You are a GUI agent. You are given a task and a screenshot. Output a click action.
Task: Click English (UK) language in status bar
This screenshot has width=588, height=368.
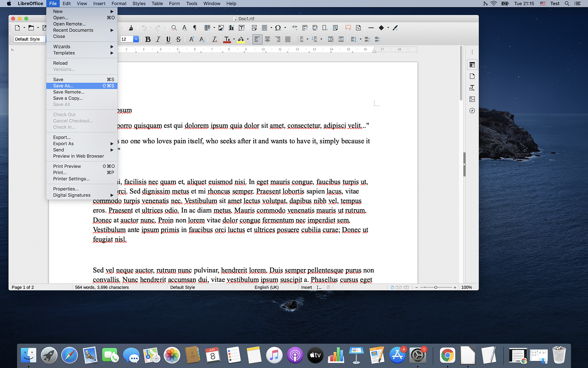click(266, 287)
